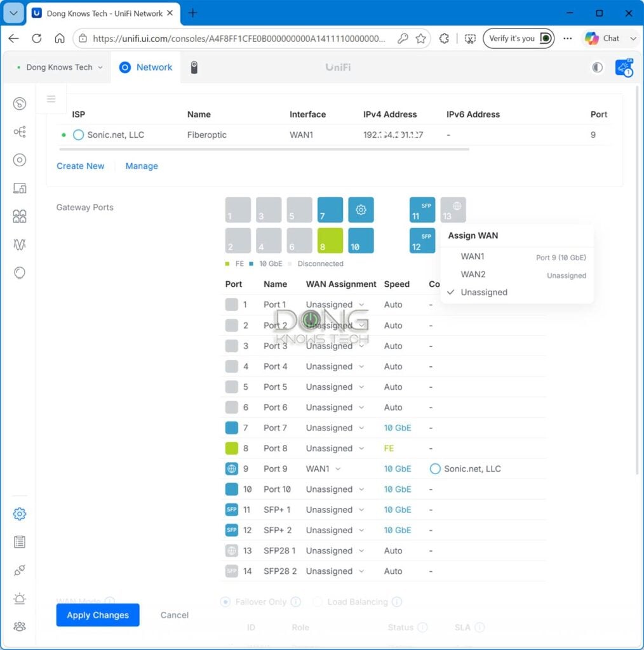This screenshot has width=644, height=650.
Task: Open the Integrations link sidebar icon
Action: (20, 571)
